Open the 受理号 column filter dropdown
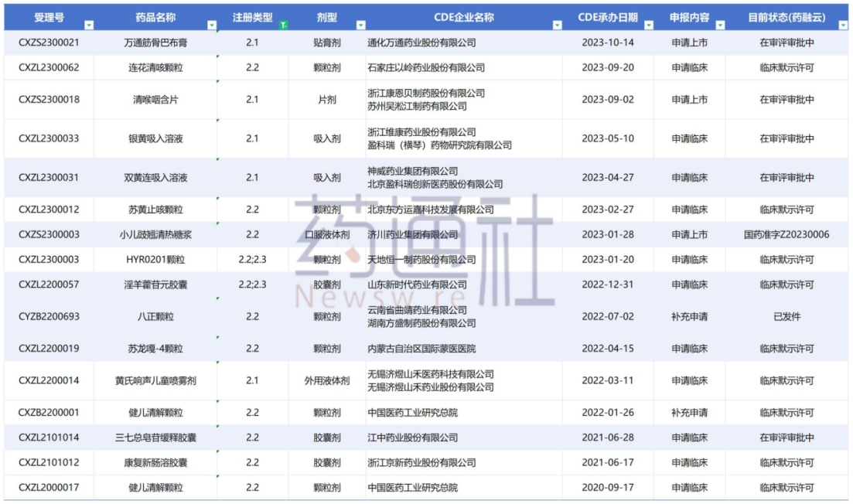Image resolution: width=853 pixels, height=504 pixels. [89, 25]
